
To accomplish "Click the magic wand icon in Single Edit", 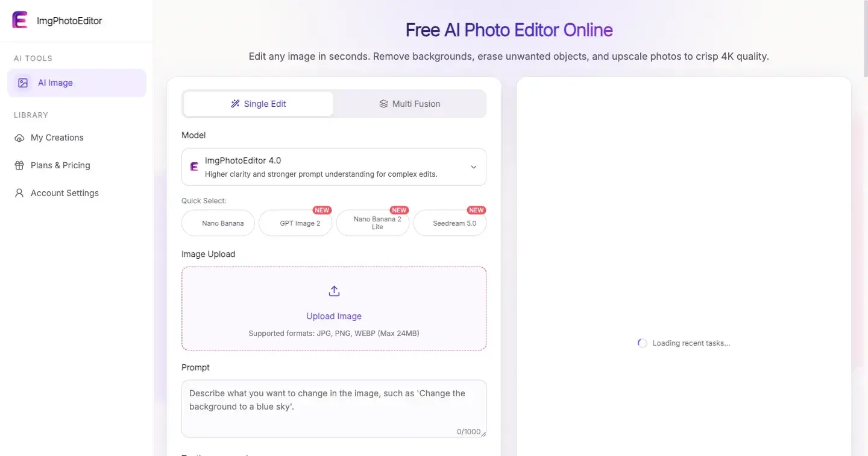I will click(x=236, y=104).
